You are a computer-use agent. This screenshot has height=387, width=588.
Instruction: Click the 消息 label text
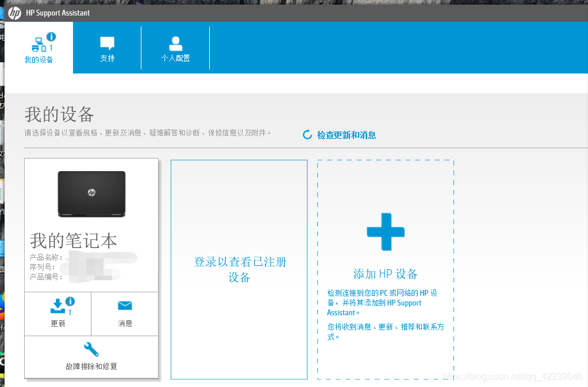point(125,323)
